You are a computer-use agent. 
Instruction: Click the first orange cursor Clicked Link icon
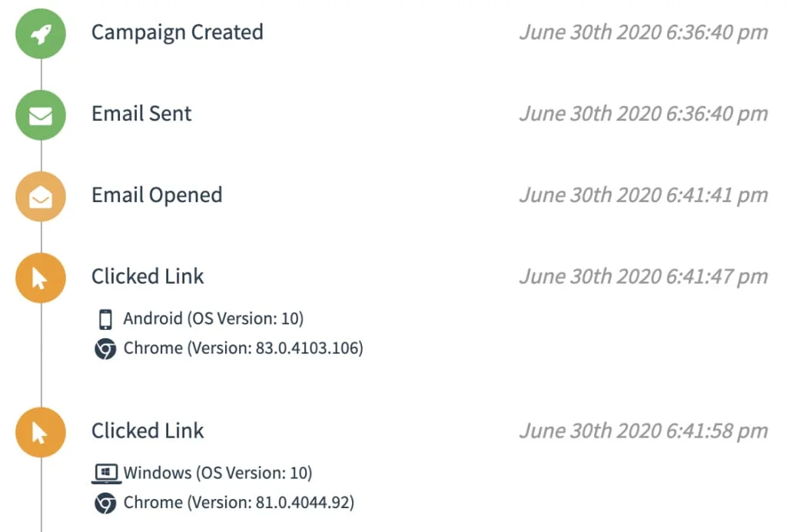coord(41,278)
